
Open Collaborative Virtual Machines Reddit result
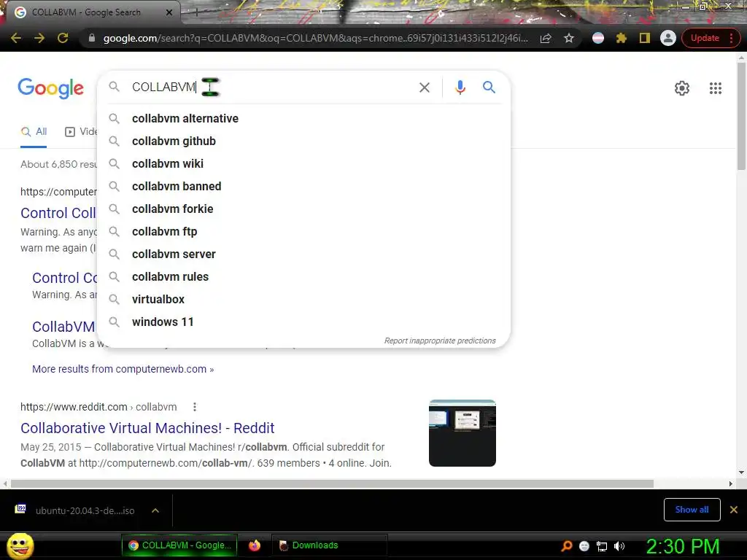coord(147,427)
